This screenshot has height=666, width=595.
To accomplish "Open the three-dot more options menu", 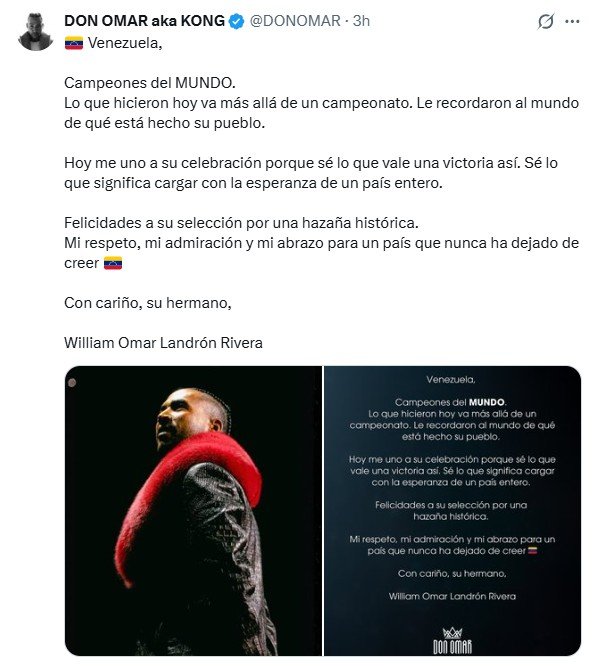I will tap(572, 21).
